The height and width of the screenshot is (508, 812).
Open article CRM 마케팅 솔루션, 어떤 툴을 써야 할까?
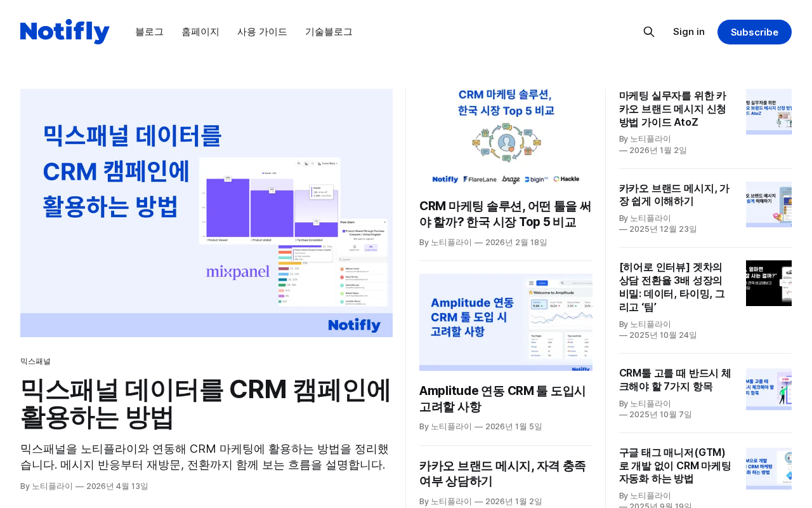point(506,214)
